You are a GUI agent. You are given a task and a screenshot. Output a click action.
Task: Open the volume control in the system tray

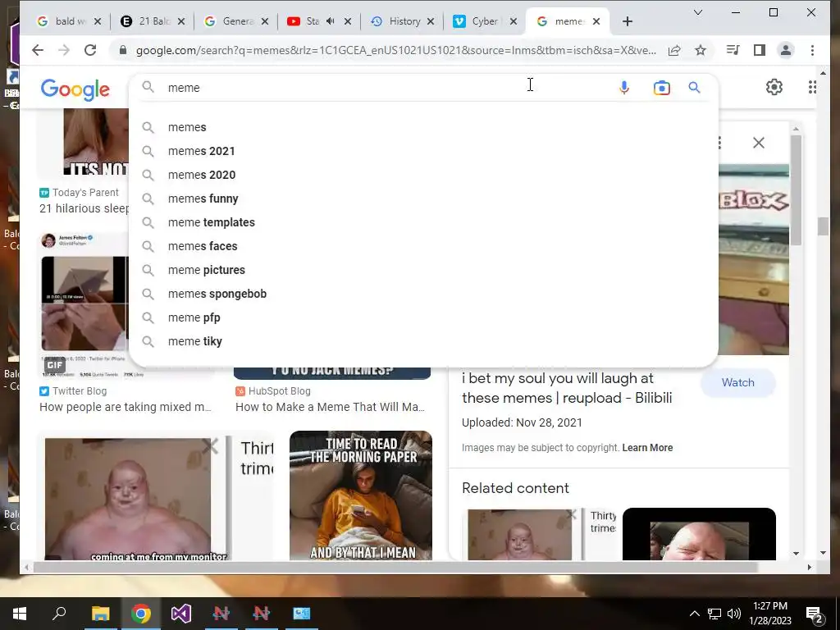[734, 614]
